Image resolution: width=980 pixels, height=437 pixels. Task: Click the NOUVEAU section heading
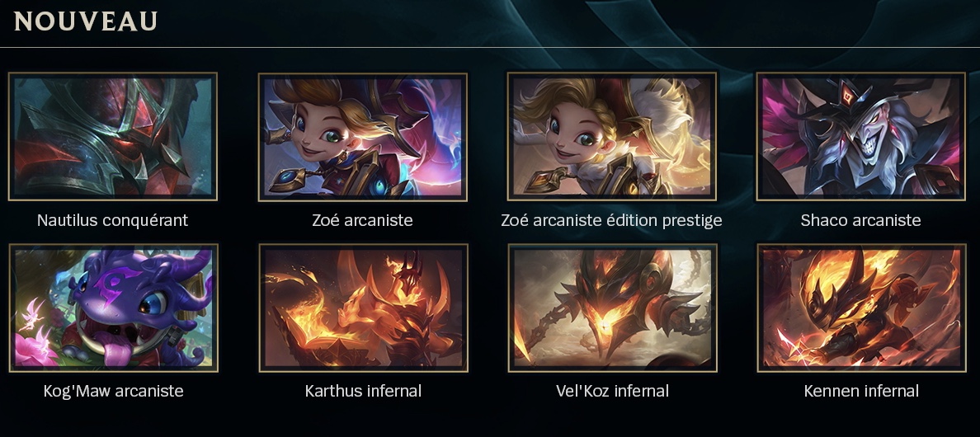coord(86,21)
